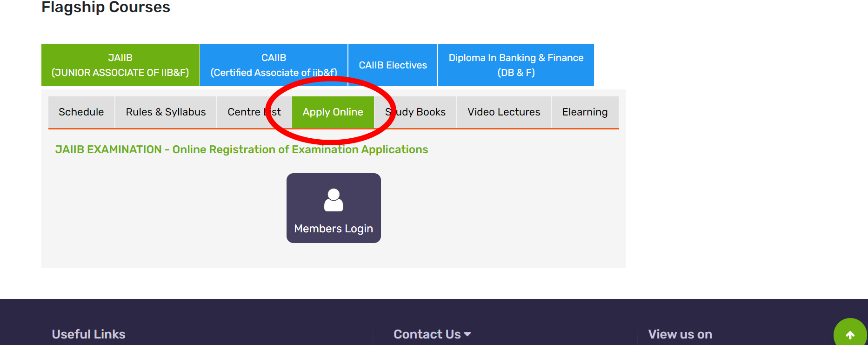Click the Flagship Courses section title
This screenshot has width=868, height=345.
pyautogui.click(x=106, y=7)
